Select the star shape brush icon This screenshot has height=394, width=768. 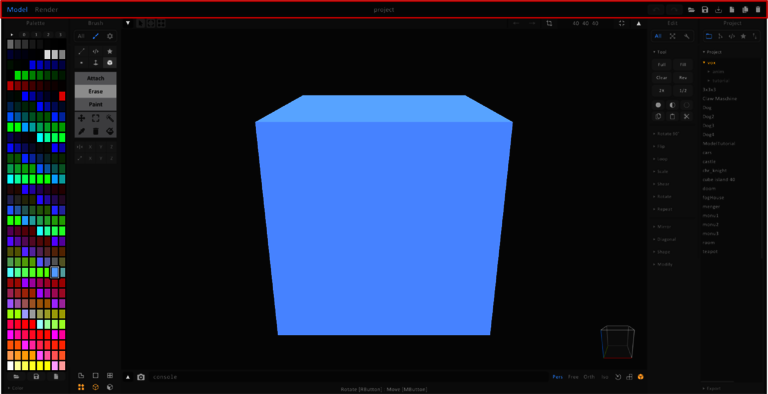click(x=110, y=51)
